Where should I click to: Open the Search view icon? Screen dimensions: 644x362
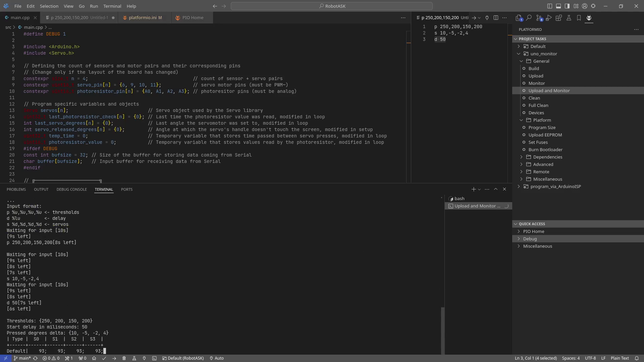(x=529, y=18)
